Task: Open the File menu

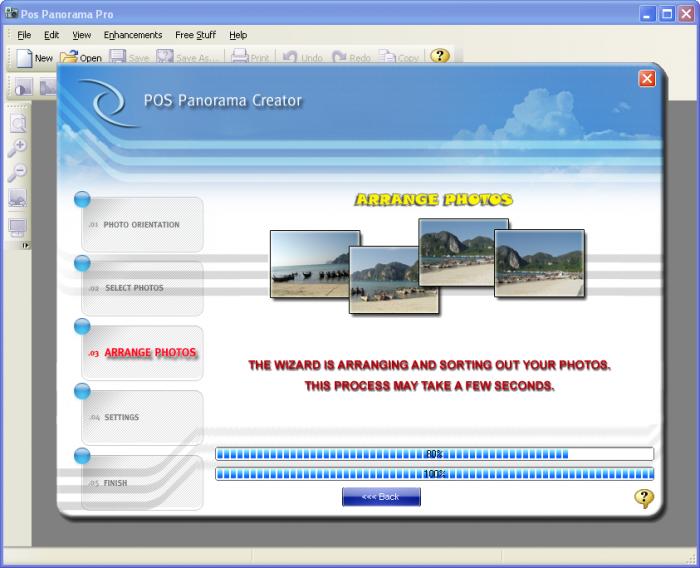Action: (x=24, y=35)
